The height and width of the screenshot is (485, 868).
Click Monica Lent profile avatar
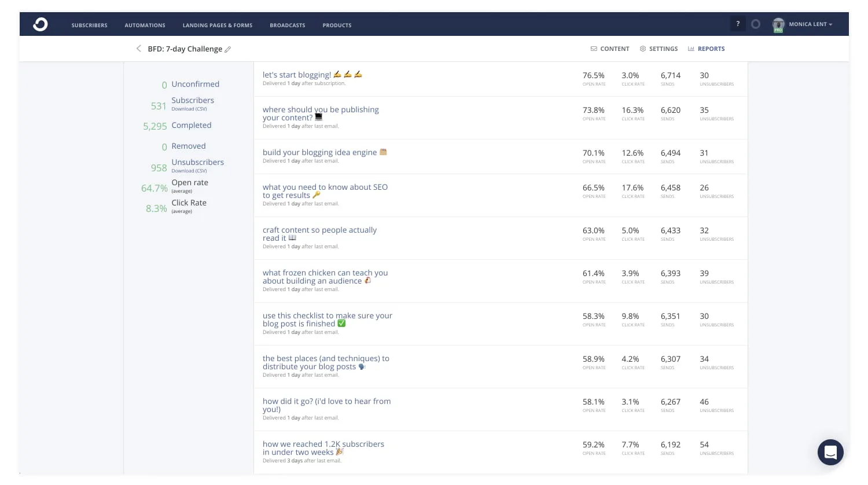pos(778,24)
